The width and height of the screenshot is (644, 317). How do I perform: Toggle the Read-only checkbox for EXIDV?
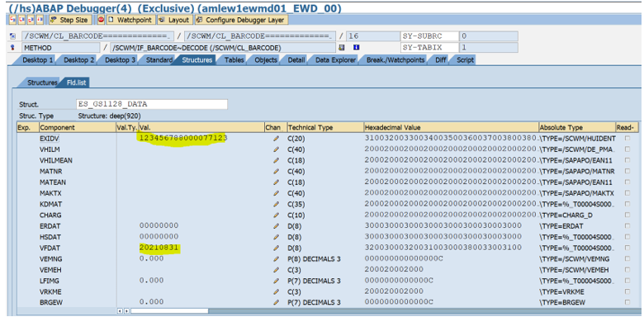627,139
